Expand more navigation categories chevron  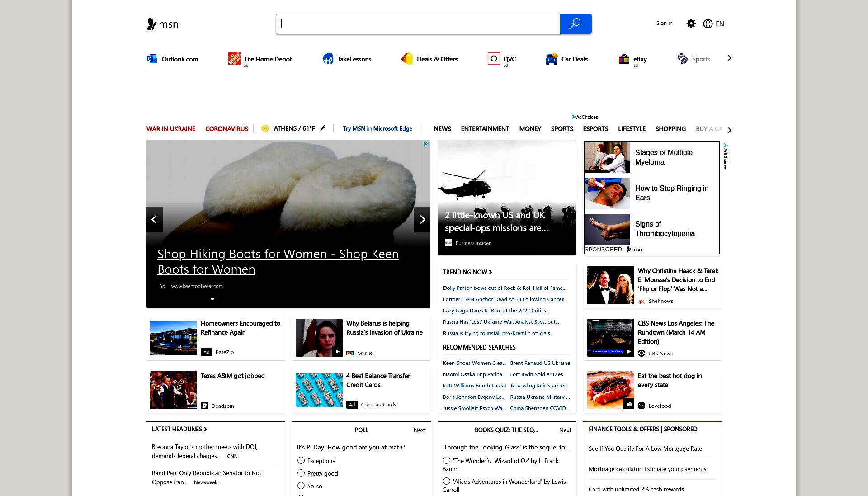point(729,130)
